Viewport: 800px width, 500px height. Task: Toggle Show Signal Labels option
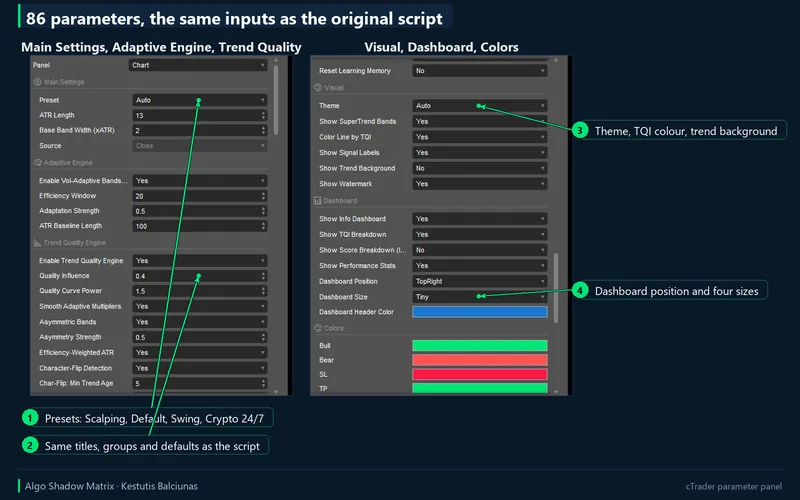[480, 153]
